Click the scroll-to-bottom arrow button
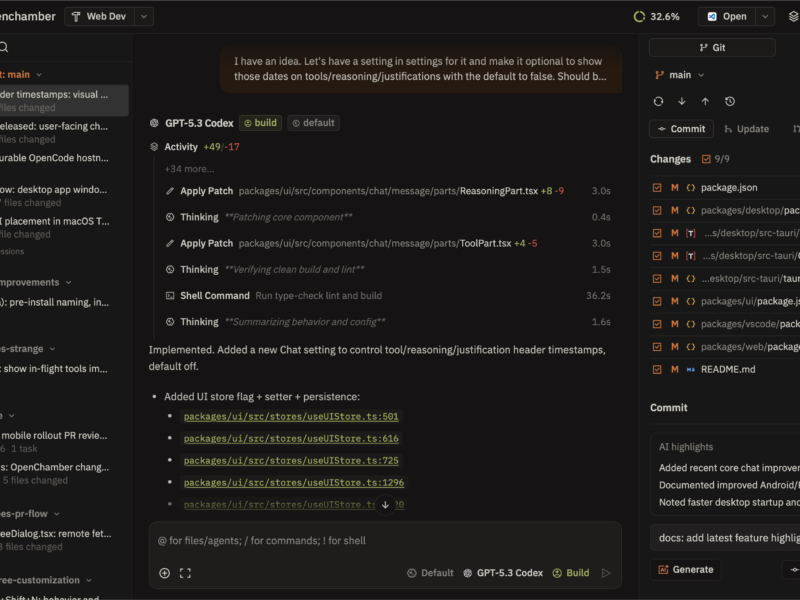800x600 pixels. pos(385,505)
